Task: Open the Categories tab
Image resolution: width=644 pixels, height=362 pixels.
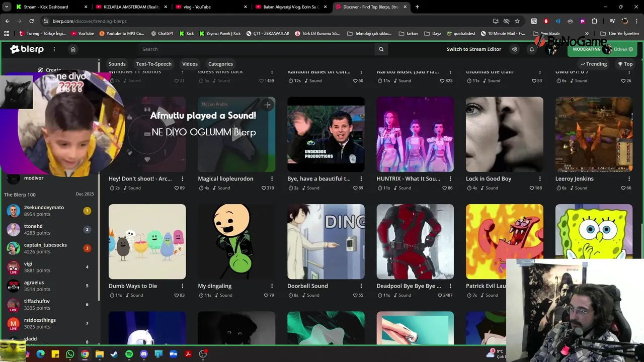Action: (220, 64)
